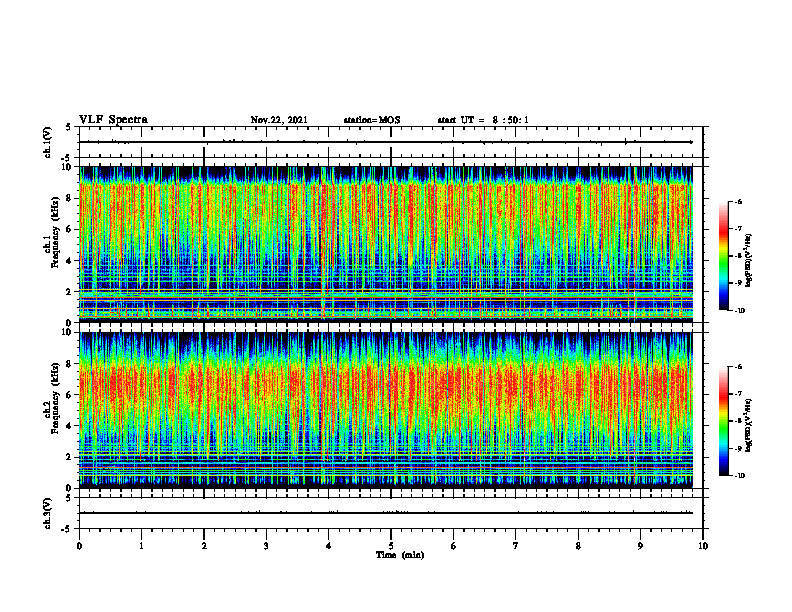The width and height of the screenshot is (792, 612).
Task: Click the "-6" label on ch.1 color scale
Action: coord(737,201)
